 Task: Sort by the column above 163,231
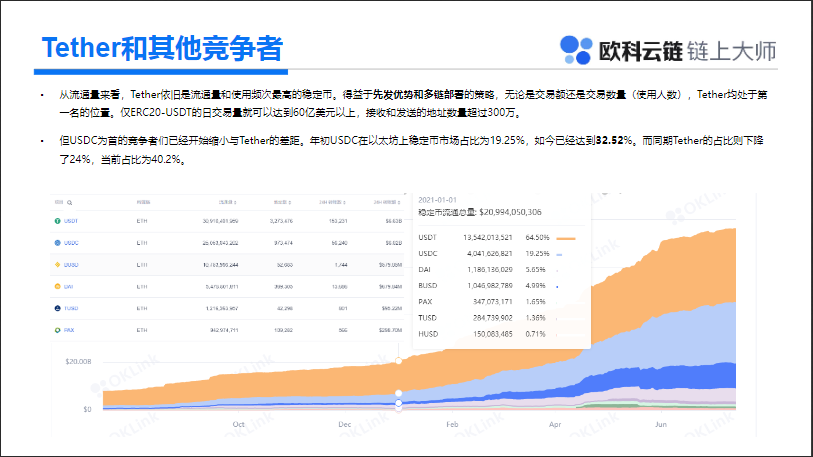coord(332,202)
